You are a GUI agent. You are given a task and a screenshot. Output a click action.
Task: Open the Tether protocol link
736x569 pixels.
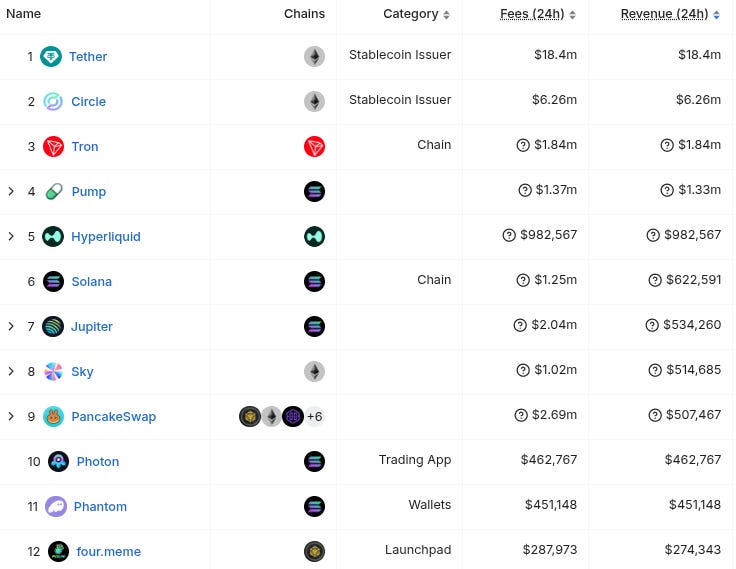coord(88,57)
